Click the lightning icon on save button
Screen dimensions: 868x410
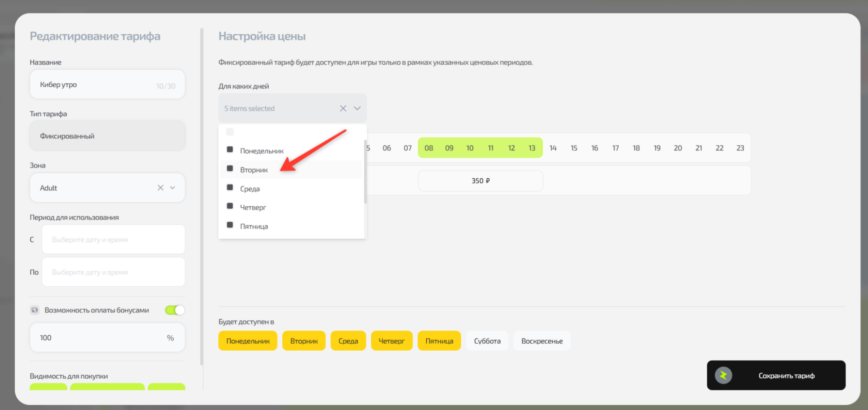723,375
